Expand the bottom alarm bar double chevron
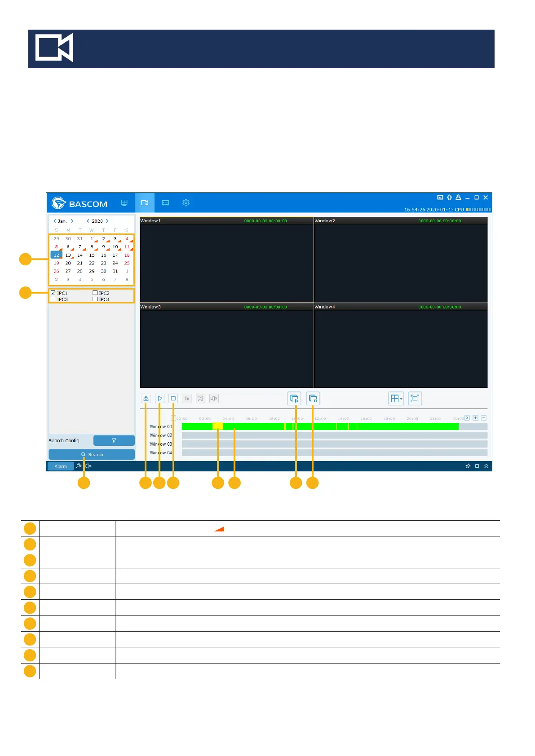Viewport: 535px width, 756px height. click(x=486, y=466)
